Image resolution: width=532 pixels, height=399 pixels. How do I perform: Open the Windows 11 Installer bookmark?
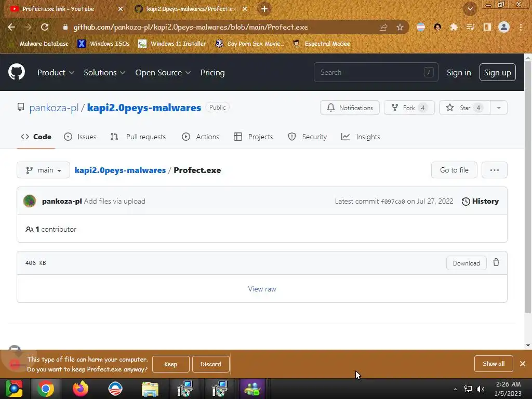coord(172,44)
